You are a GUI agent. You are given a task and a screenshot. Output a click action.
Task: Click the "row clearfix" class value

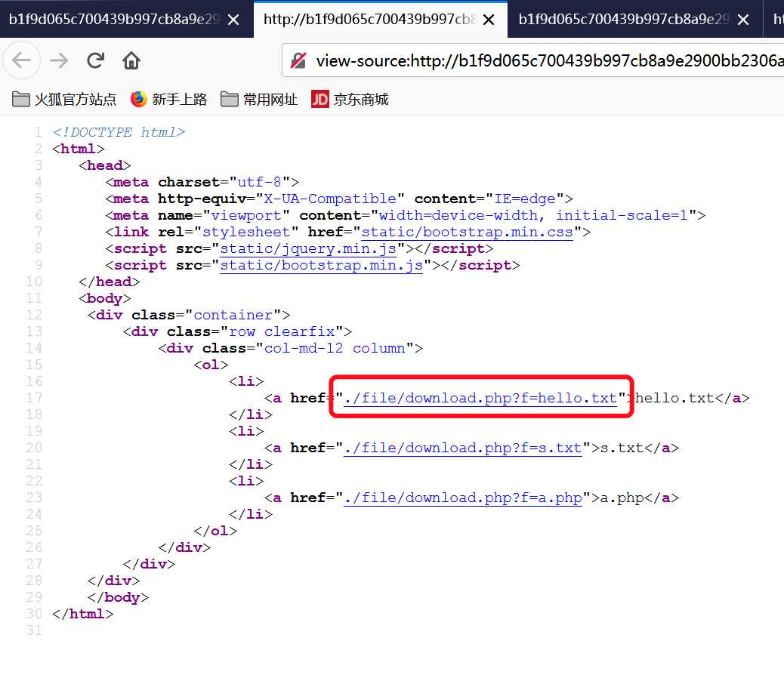coord(282,331)
